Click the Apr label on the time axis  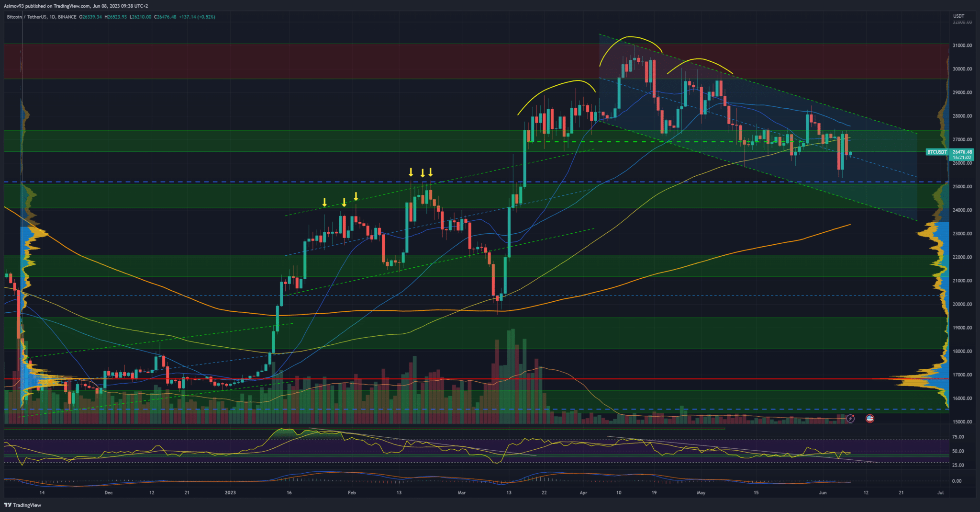(583, 493)
